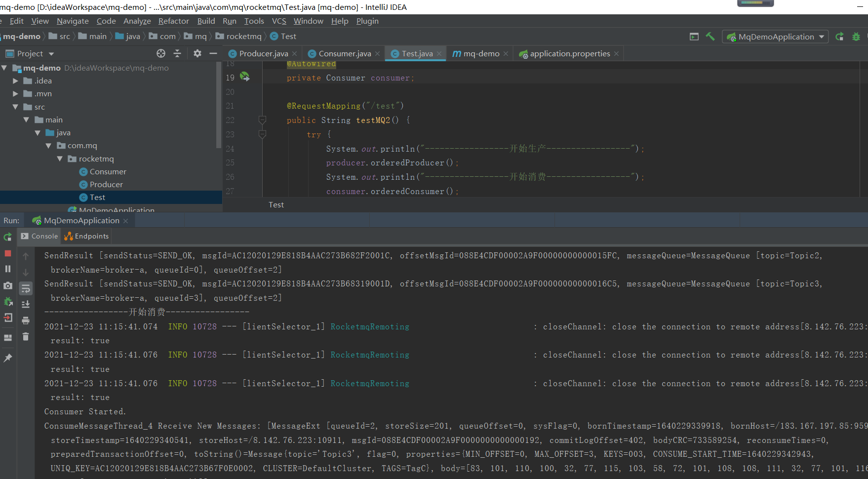868x479 pixels.
Task: Switch to the Endpoints tab
Action: (x=86, y=236)
